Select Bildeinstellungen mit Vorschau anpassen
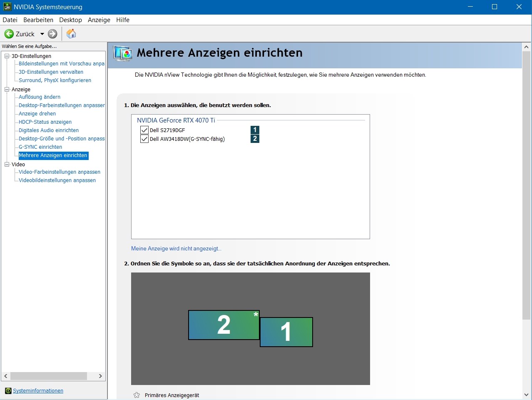The height and width of the screenshot is (400, 532). pos(62,64)
